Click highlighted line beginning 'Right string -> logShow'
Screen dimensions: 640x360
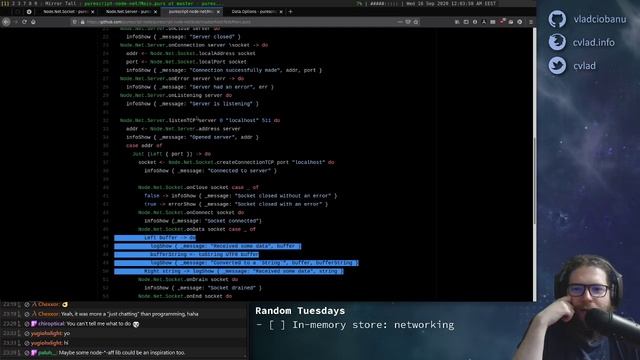pos(229,271)
